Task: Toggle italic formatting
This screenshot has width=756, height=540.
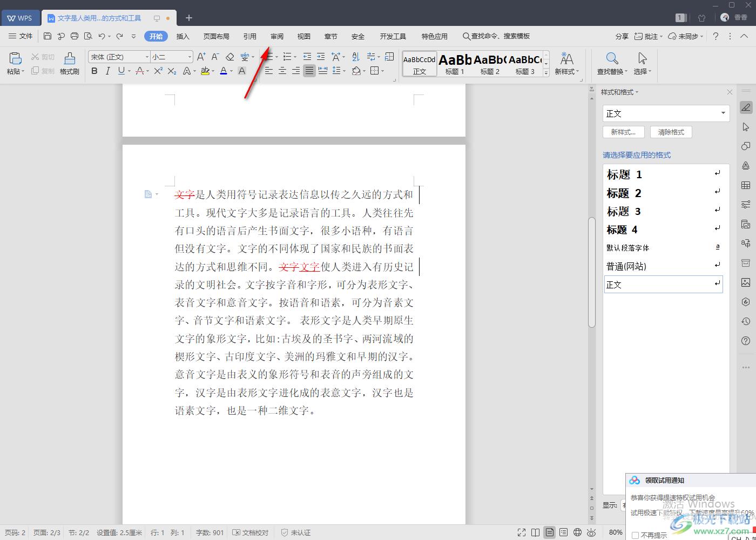Action: point(107,71)
